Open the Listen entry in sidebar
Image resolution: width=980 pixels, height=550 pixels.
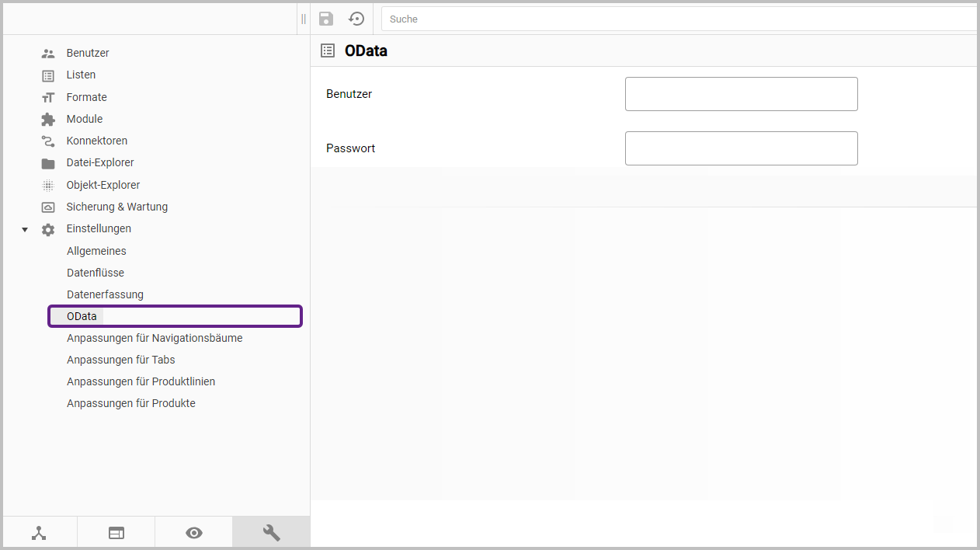coord(81,75)
